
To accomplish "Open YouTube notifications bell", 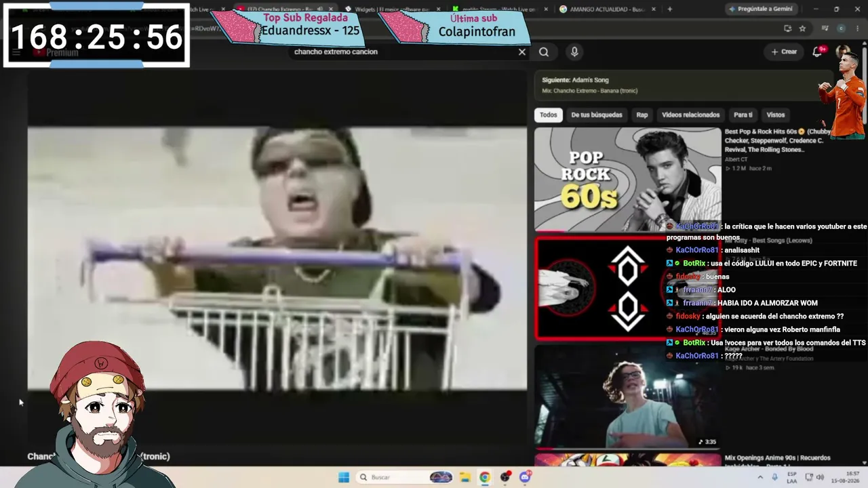I will 818,52.
